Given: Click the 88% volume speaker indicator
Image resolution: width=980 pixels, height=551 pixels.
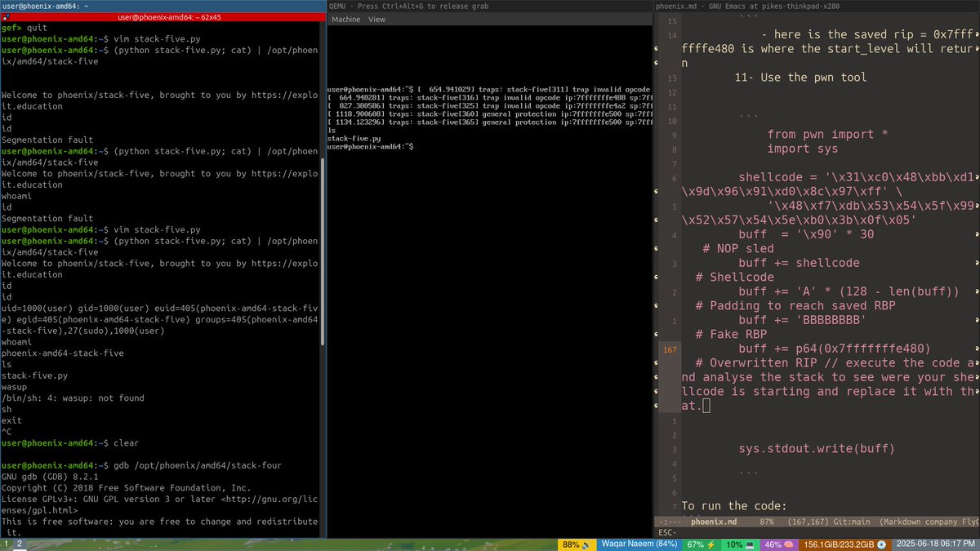Looking at the screenshot, I should (x=577, y=544).
